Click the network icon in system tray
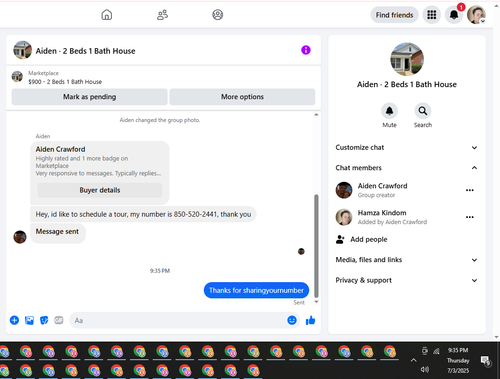This screenshot has height=379, width=500. (x=436, y=351)
